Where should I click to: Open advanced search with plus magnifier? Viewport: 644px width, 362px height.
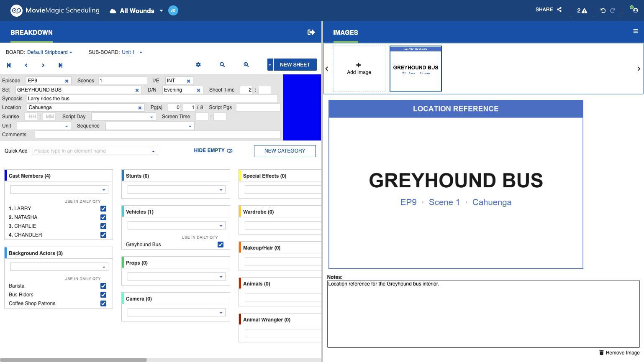(246, 65)
